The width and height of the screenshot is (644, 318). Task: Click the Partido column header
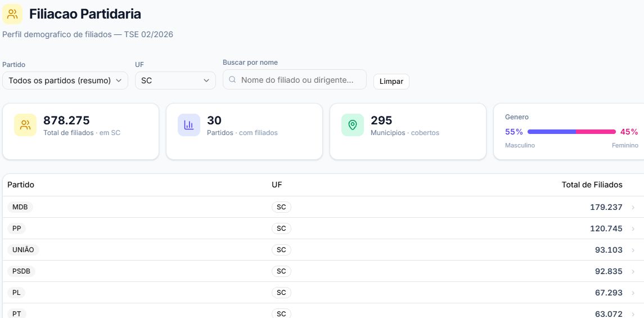click(x=21, y=185)
